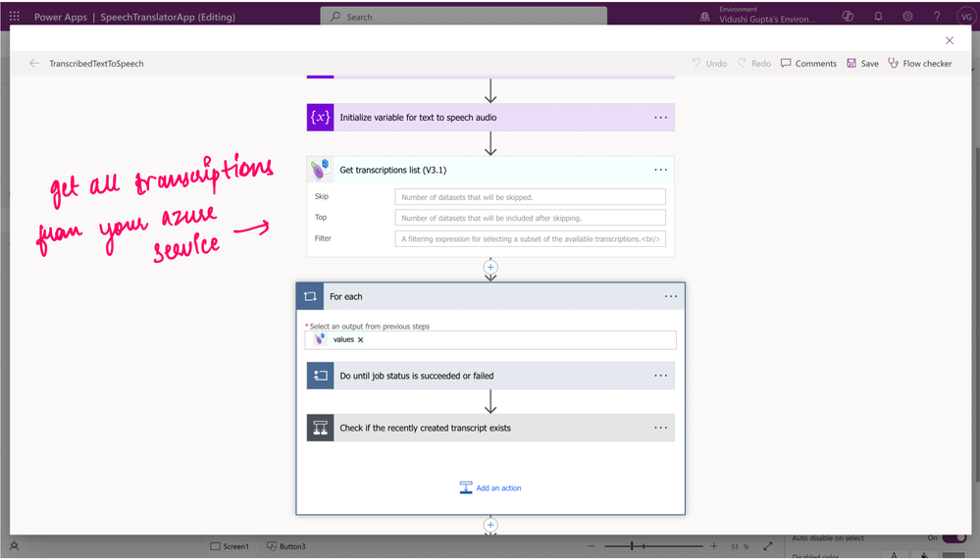Open Comments pane
This screenshot has width=980, height=559.
click(808, 63)
